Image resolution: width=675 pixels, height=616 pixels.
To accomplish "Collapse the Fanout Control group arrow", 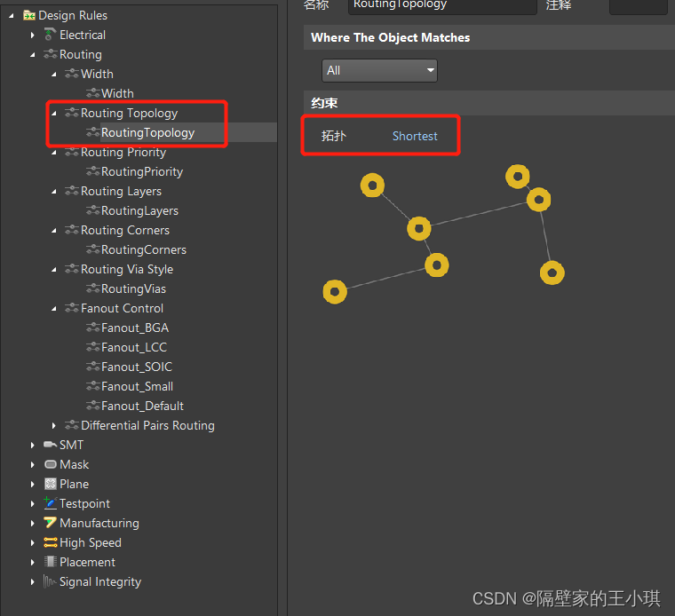I will pos(54,309).
